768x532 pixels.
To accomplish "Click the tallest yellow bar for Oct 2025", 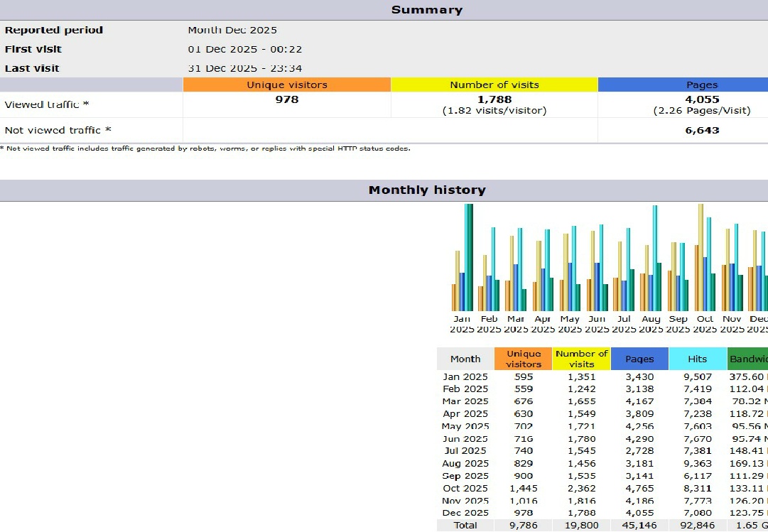I will (x=701, y=257).
